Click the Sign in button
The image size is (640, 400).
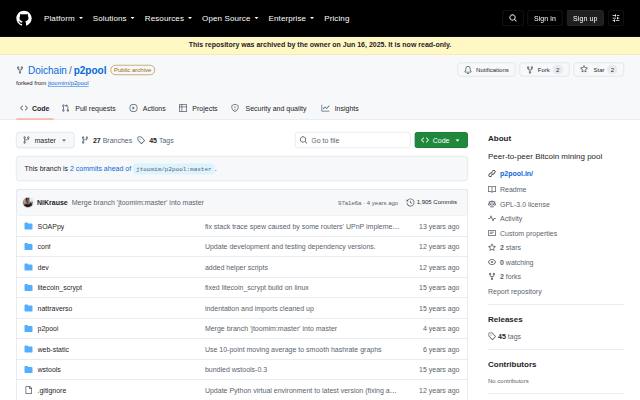tap(544, 18)
